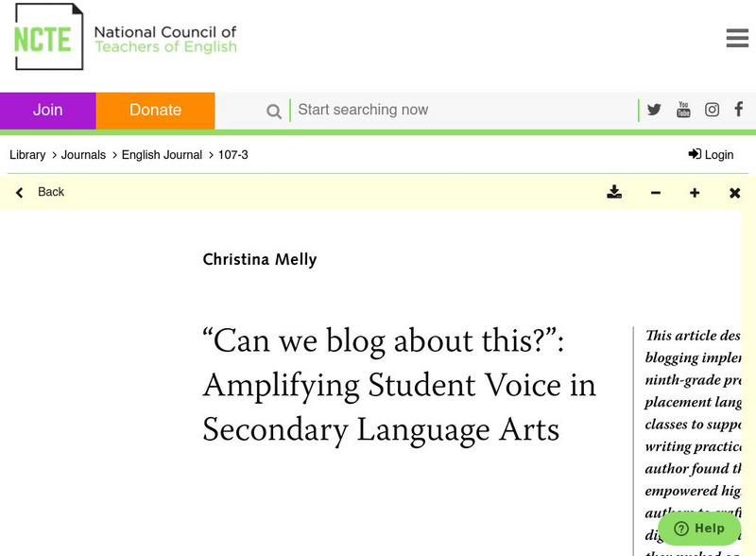Click the search magnifier icon
Screen dimensions: 756x556
point(274,112)
